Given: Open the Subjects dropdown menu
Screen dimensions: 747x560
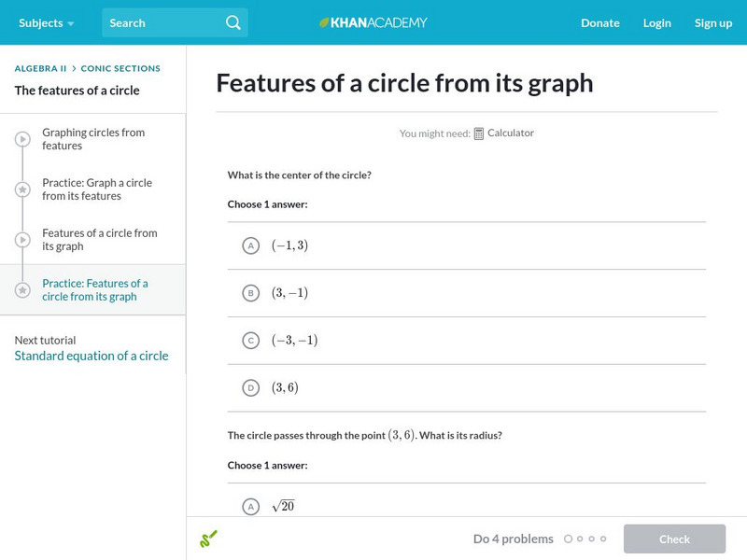Looking at the screenshot, I should tap(46, 22).
